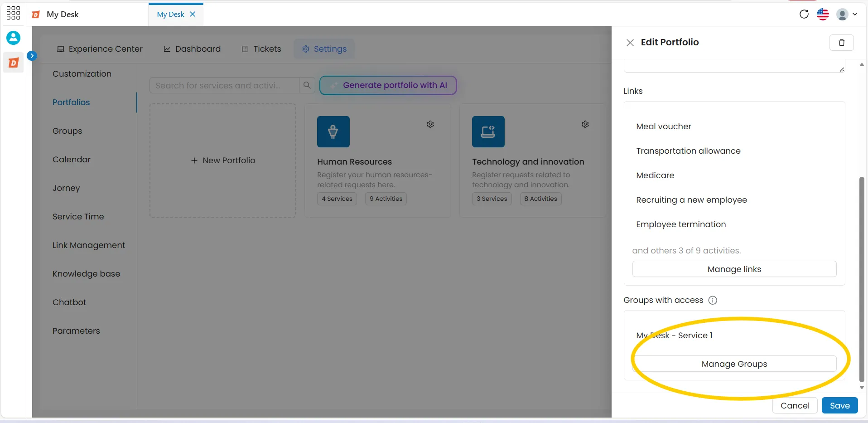Click the Groups with access info icon
The width and height of the screenshot is (868, 423).
click(x=713, y=300)
